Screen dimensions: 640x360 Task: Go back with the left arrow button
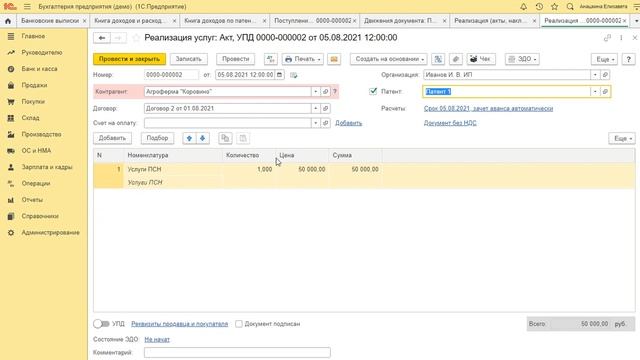(102, 38)
